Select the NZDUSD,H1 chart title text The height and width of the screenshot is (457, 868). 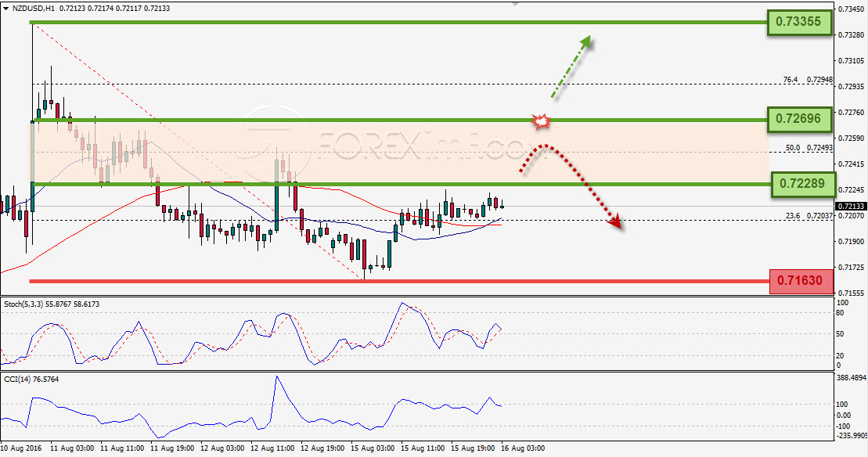[x=34, y=9]
